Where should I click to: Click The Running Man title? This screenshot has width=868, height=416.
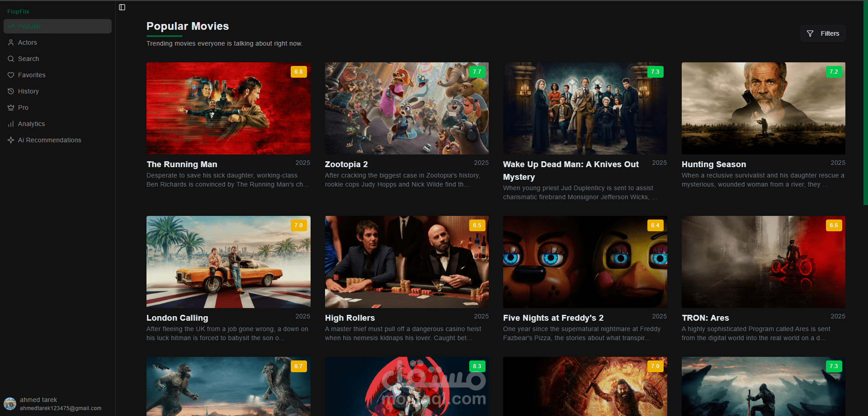tap(182, 164)
